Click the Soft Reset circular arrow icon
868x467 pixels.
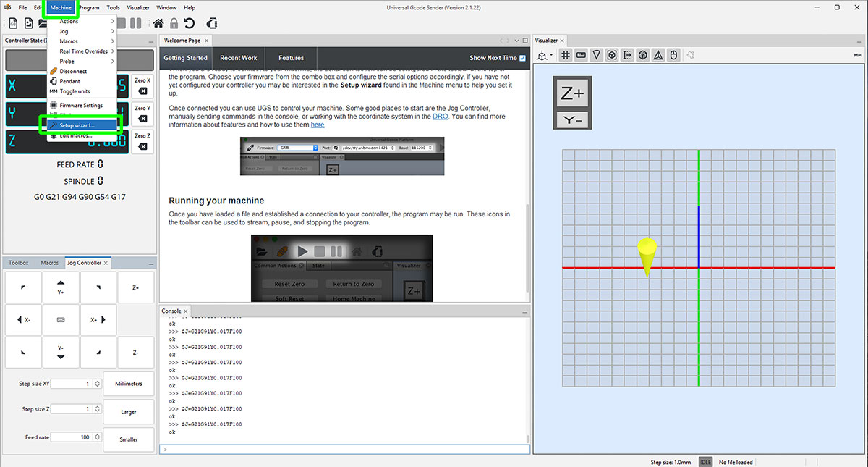click(188, 24)
